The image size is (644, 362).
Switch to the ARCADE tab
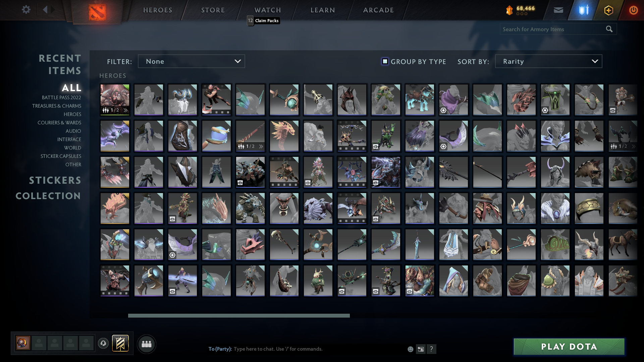pos(378,10)
